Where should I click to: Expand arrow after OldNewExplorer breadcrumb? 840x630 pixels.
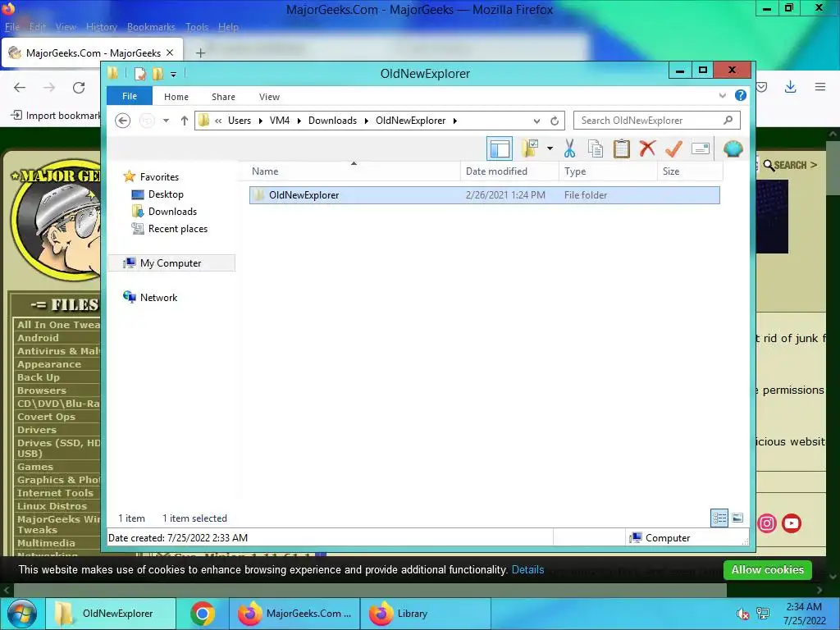click(454, 121)
